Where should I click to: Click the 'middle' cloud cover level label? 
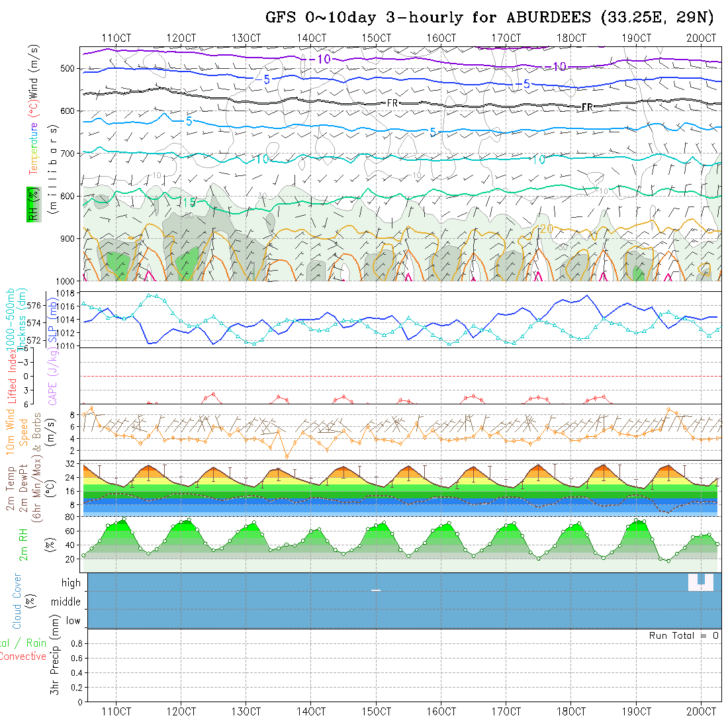pos(66,602)
